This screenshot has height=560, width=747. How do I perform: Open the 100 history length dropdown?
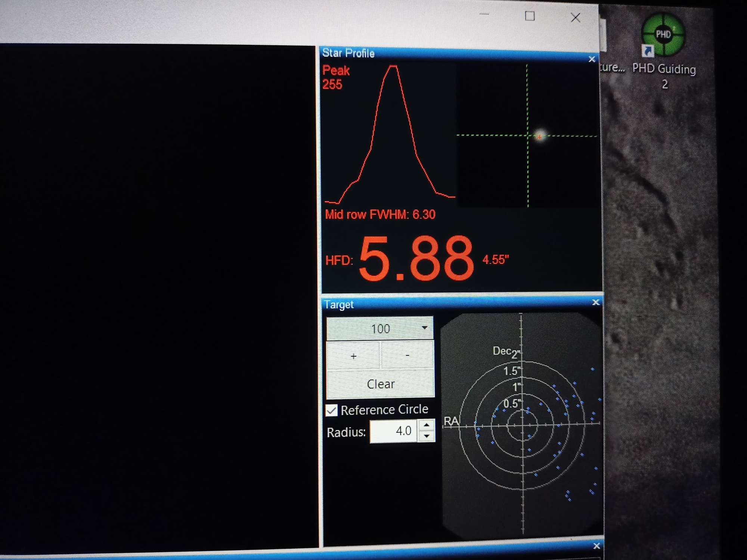tap(380, 329)
